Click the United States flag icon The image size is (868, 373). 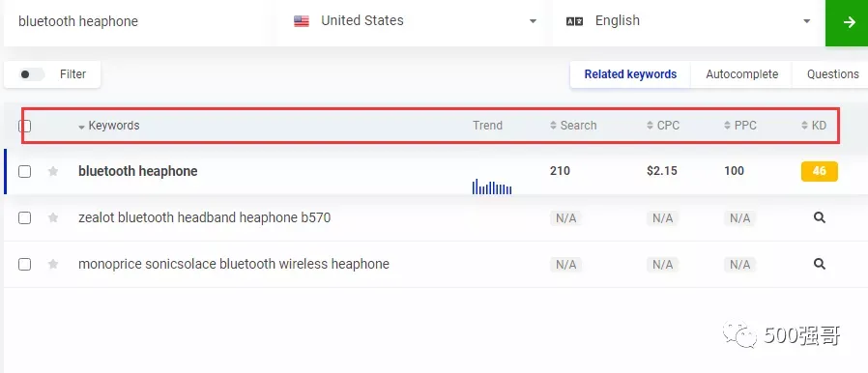click(302, 21)
